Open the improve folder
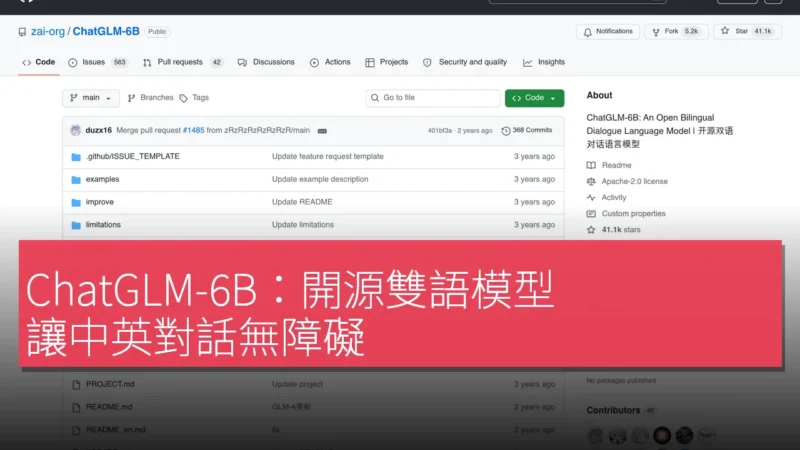 click(99, 202)
